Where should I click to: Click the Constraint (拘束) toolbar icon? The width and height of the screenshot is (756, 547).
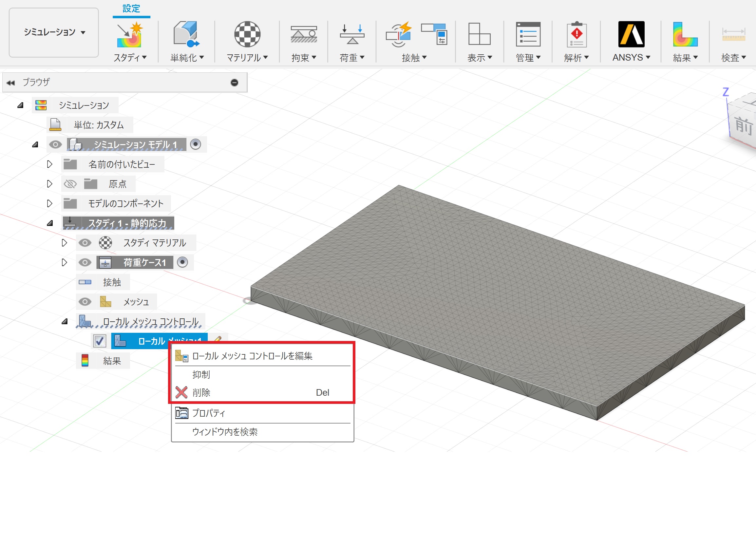pyautogui.click(x=304, y=34)
